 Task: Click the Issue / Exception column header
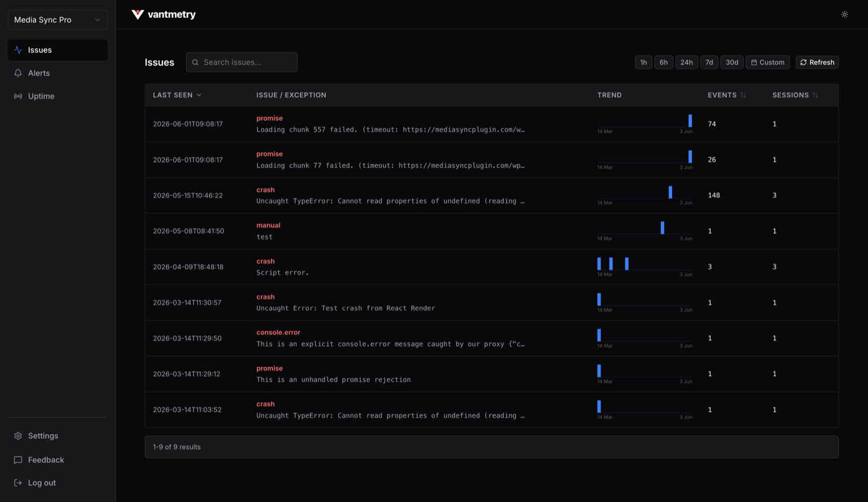click(x=291, y=95)
